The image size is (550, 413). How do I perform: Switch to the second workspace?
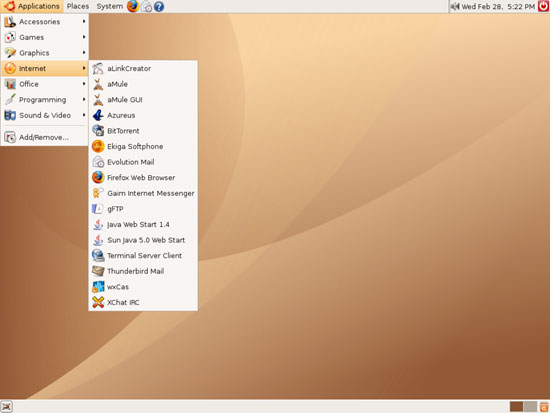pyautogui.click(x=530, y=407)
